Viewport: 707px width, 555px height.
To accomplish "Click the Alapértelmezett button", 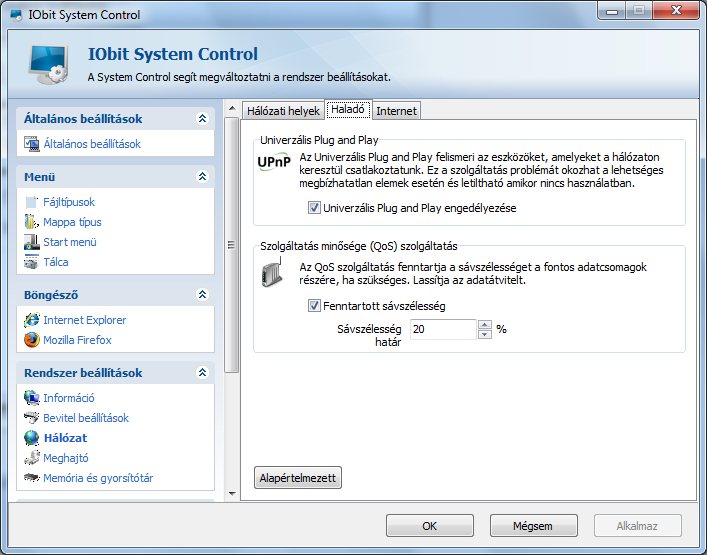I will coord(298,478).
